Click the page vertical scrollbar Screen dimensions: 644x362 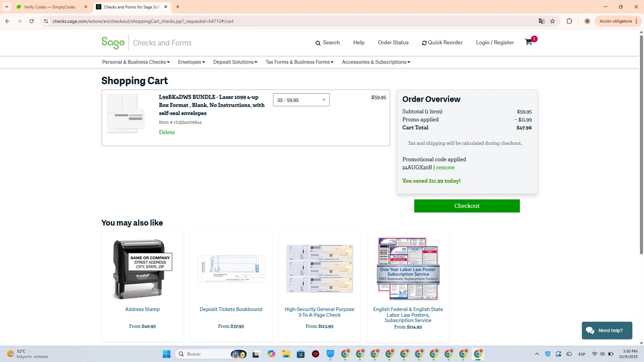(641, 145)
